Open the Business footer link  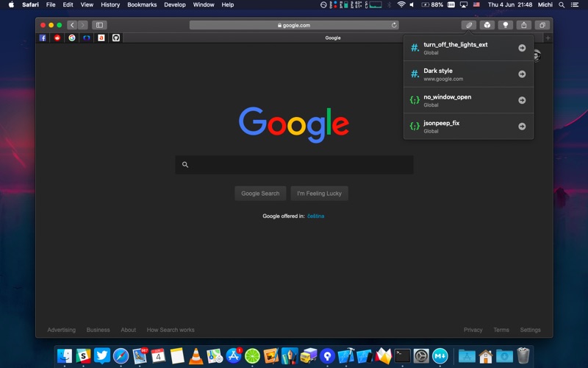tap(98, 330)
